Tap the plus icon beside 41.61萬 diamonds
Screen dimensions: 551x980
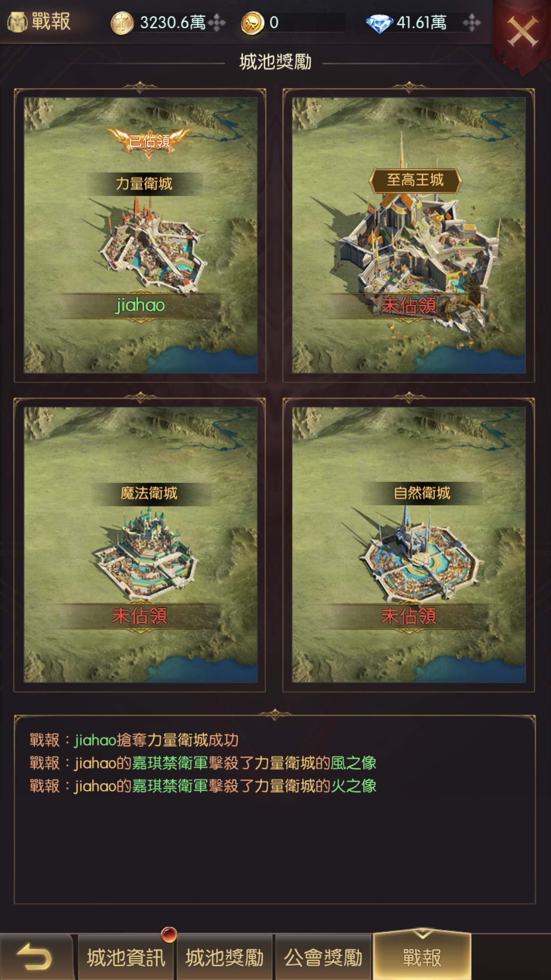472,23
